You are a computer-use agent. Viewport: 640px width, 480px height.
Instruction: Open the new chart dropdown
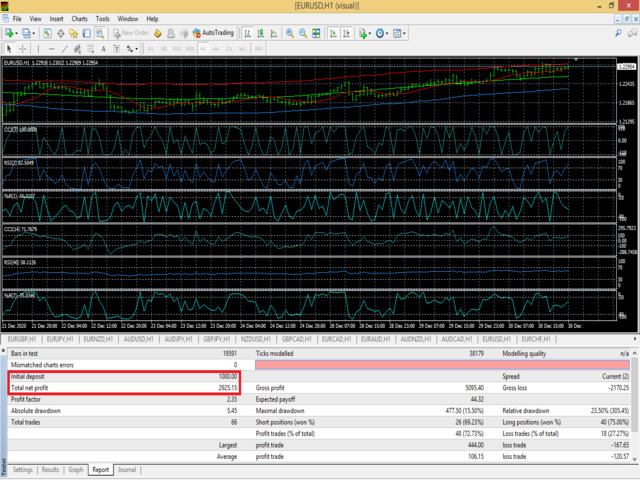tap(14, 33)
